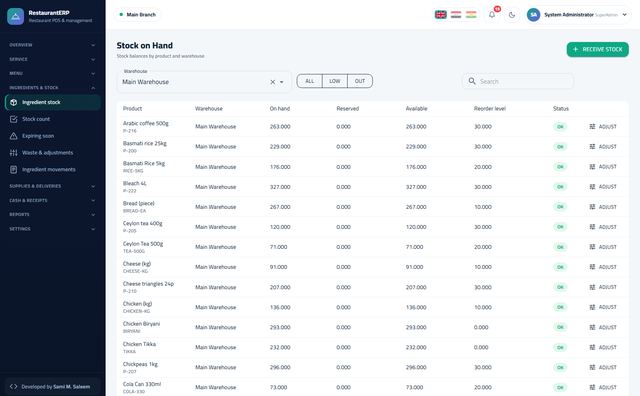Viewport: 640px width, 396px height.
Task: Clear the Main Warehouse selection
Action: 273,82
